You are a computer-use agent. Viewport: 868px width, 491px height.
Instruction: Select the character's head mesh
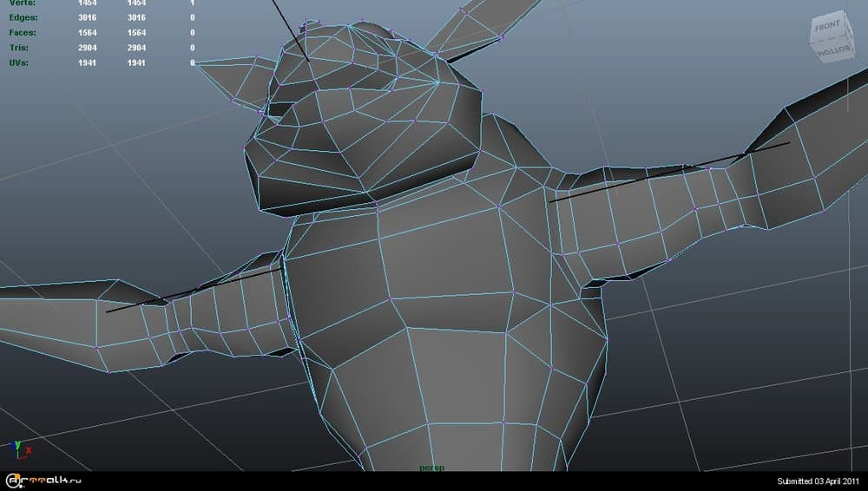point(363,119)
